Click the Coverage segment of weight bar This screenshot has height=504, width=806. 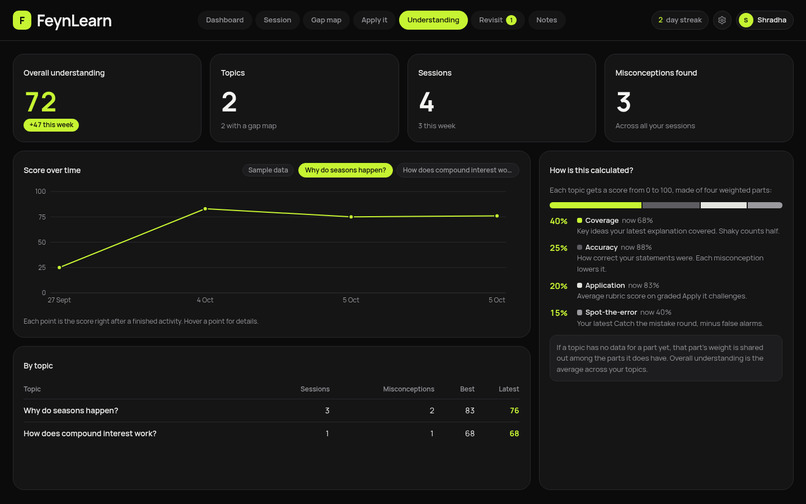point(595,205)
